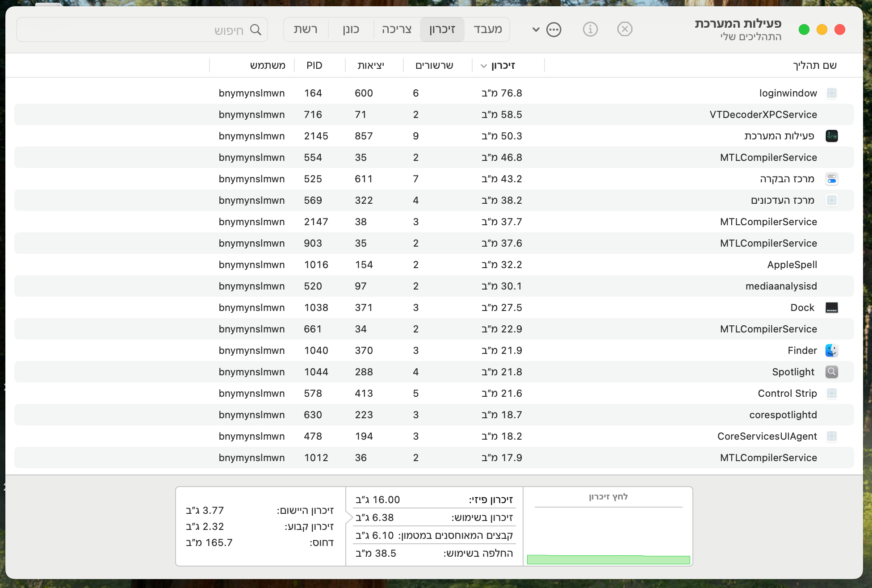872x588 pixels.
Task: Switch to the כונן (Disk) tab
Action: pos(351,29)
